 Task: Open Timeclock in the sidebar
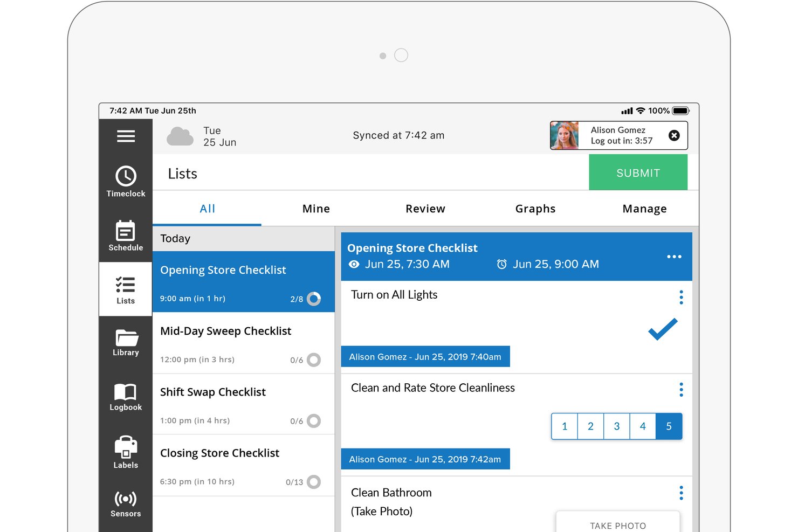click(126, 182)
